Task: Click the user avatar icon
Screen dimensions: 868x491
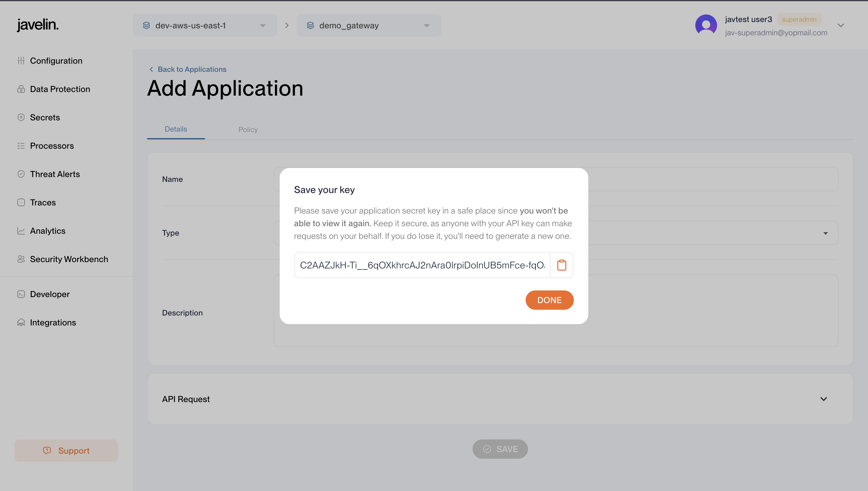Action: tap(706, 25)
